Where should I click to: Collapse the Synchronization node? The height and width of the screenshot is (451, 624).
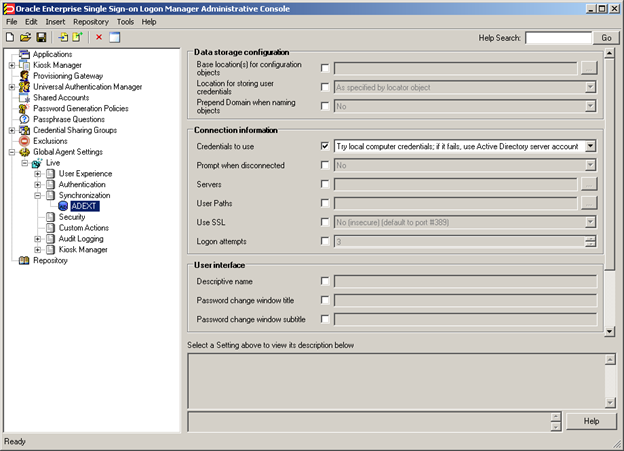coord(37,195)
